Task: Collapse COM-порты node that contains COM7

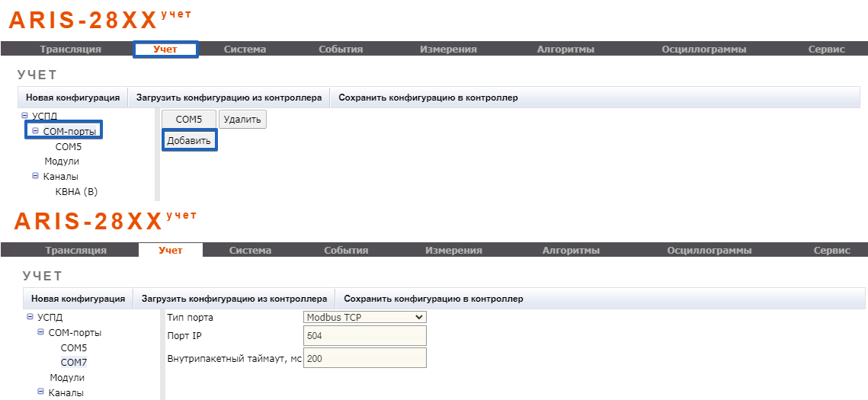Action: click(x=40, y=332)
